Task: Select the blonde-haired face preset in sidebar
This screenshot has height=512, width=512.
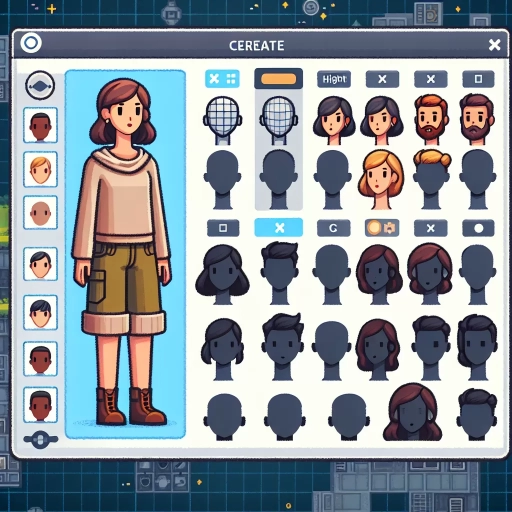Action: tap(40, 169)
